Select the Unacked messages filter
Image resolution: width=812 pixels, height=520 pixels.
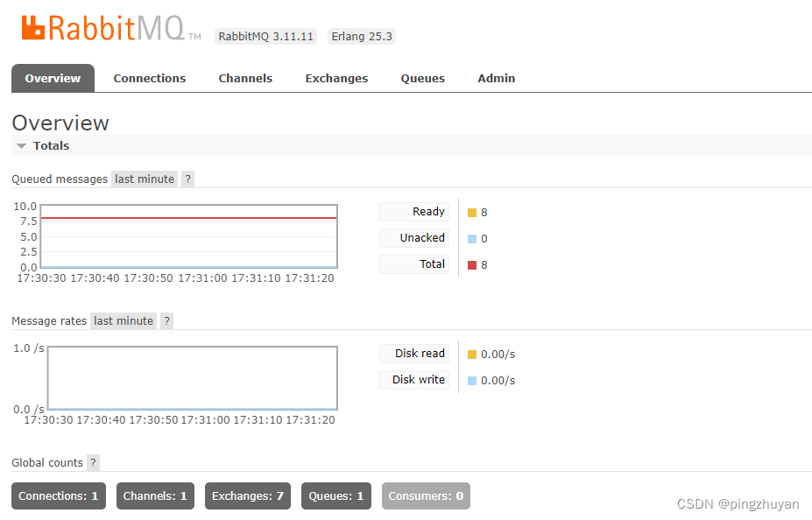pos(413,237)
